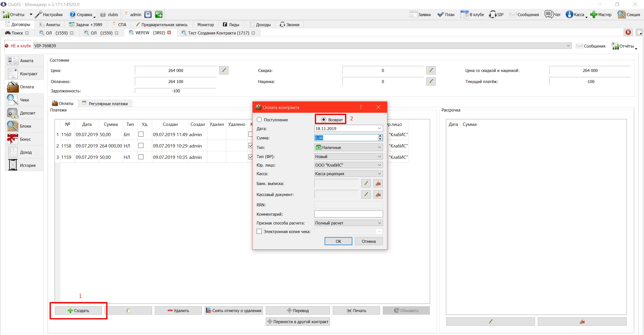
Task: Click the Сумма input field
Action: point(346,138)
